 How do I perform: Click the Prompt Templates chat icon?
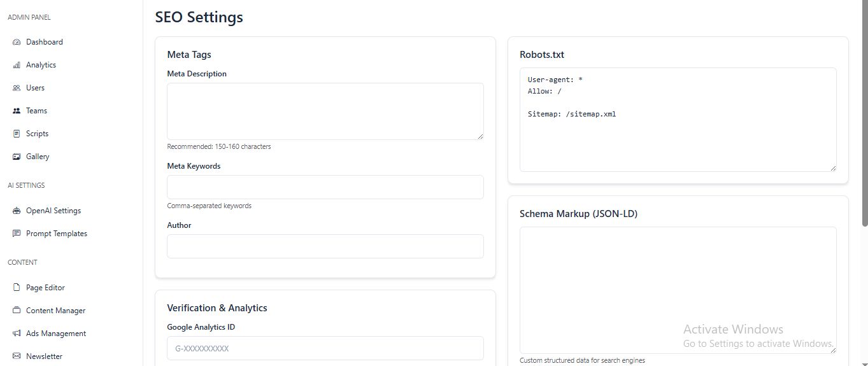tap(17, 234)
